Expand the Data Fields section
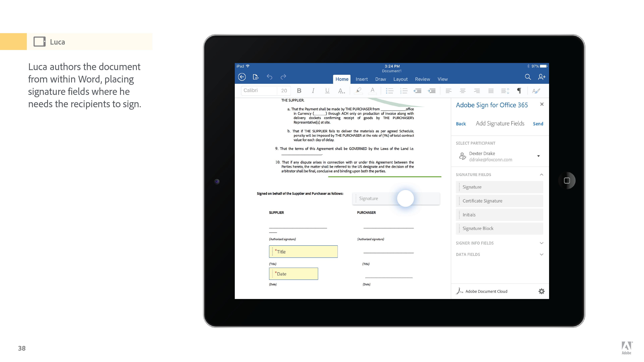644x362 pixels. pyautogui.click(x=542, y=255)
